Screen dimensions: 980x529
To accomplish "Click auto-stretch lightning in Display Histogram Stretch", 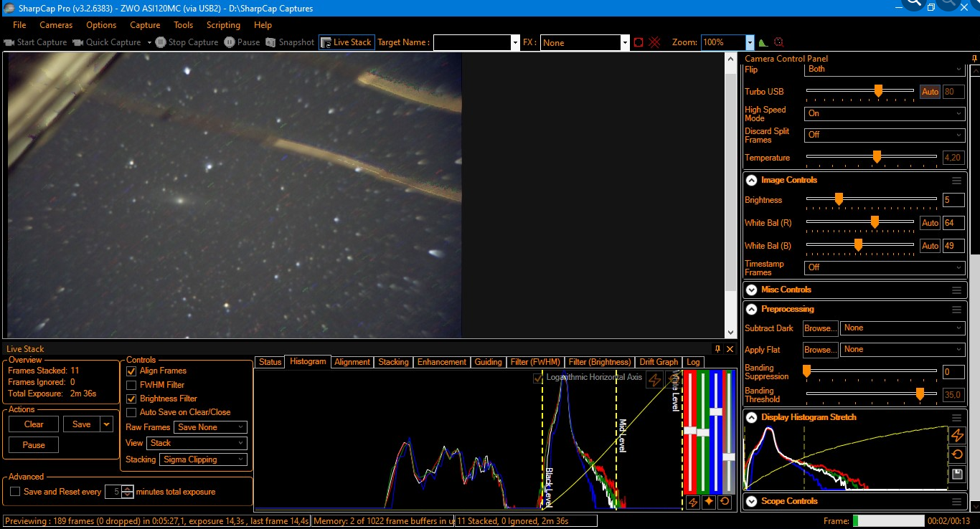I will coord(956,435).
